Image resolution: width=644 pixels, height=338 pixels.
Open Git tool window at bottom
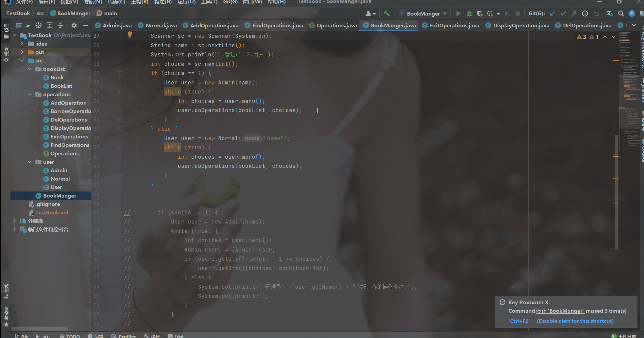tap(21, 336)
